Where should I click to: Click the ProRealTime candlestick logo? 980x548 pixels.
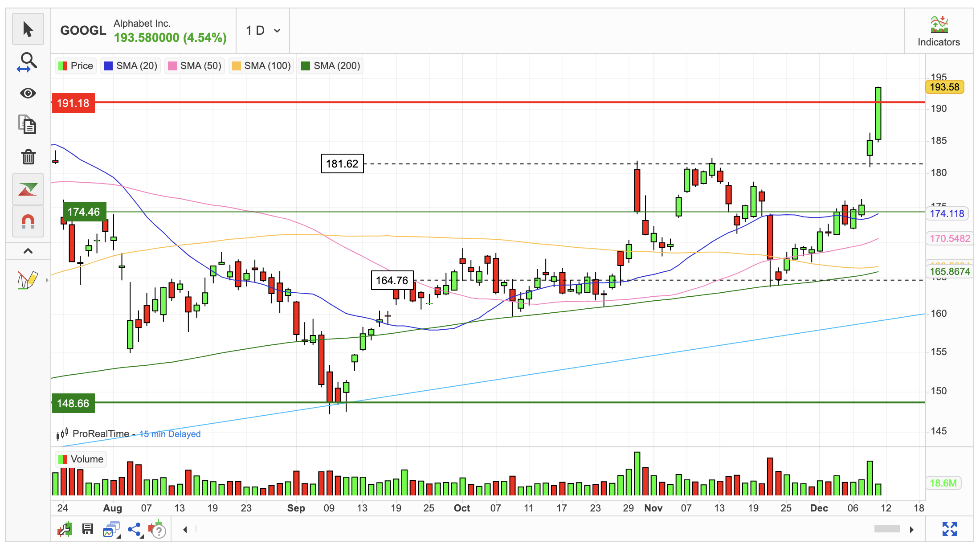(x=62, y=433)
